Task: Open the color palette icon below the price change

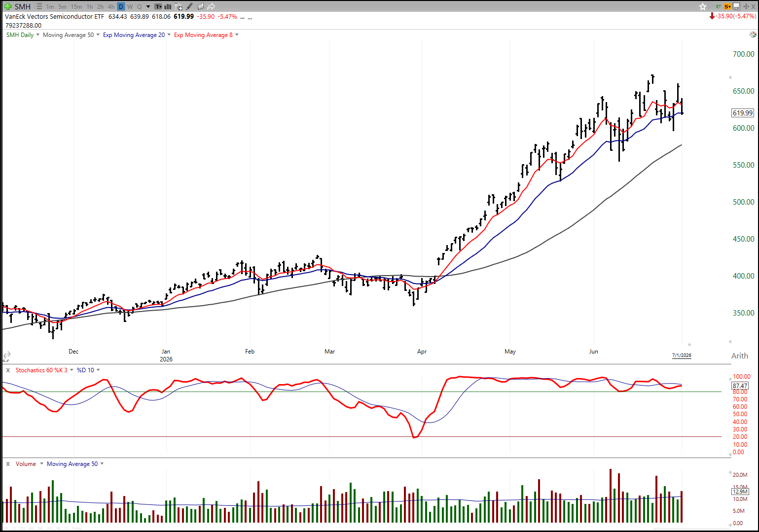Action: [753, 35]
